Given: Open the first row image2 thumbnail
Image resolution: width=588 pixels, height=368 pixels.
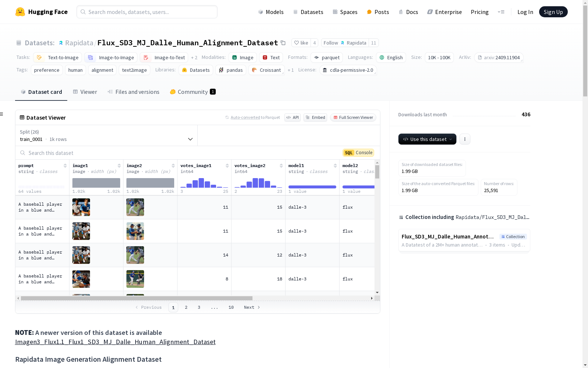Looking at the screenshot, I should click(135, 207).
